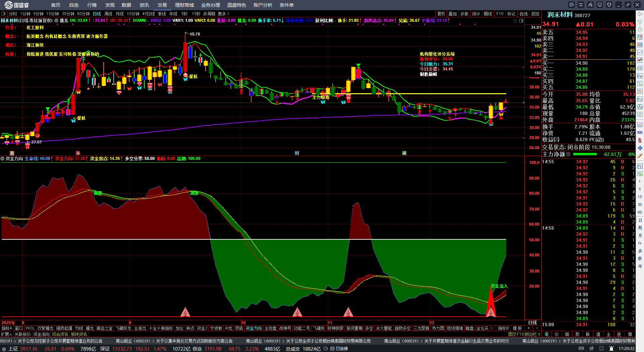The image size is (644, 352).
Task: Click the down arrow icon in right sidebar
Action: 640,30
